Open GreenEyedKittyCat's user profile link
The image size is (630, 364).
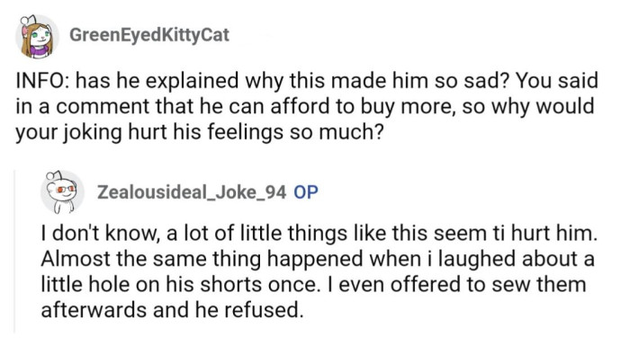pos(148,35)
